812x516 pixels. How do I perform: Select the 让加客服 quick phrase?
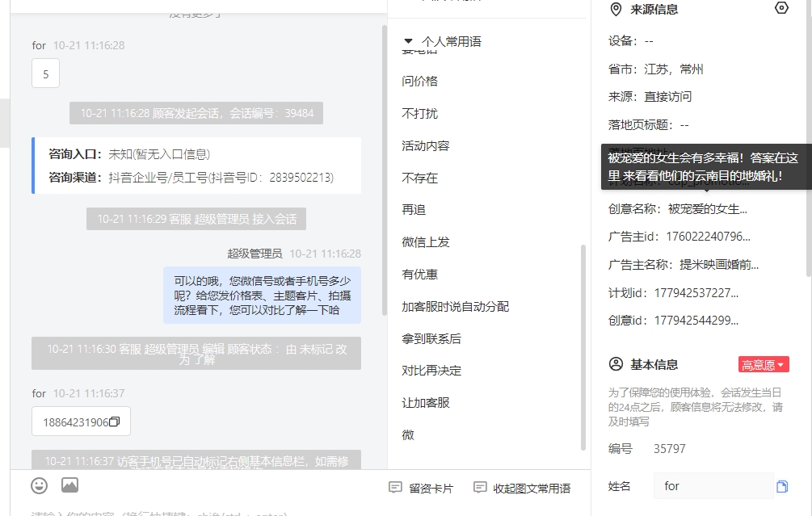[x=426, y=403]
